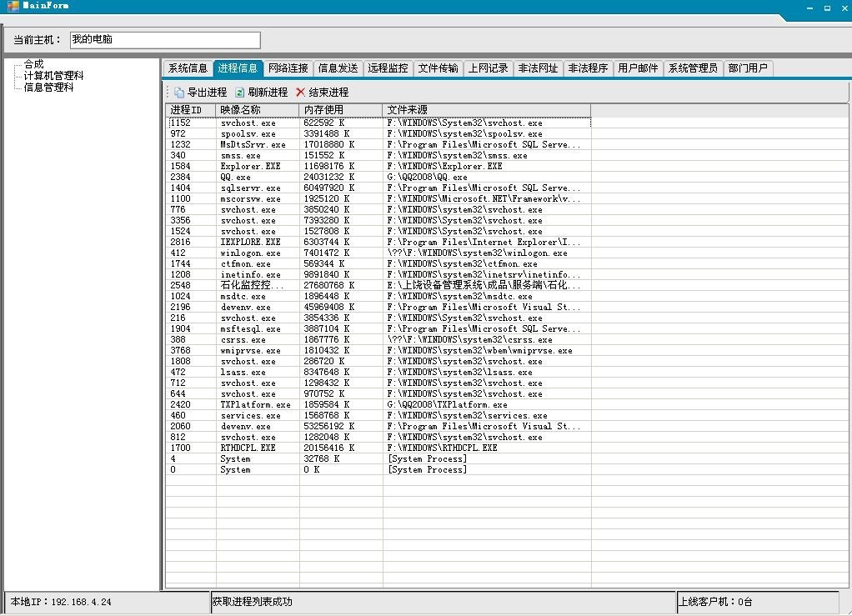Sort by 进程ID column header
Screen dimensions: 852x616
point(190,110)
